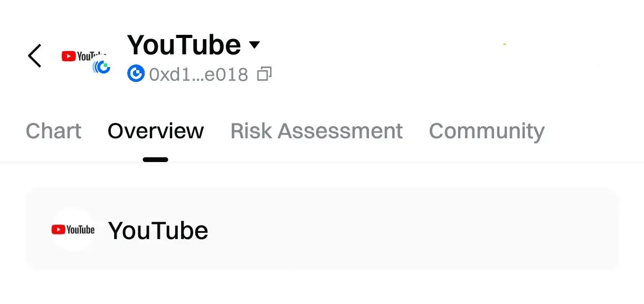Click the circular YouTube logo in card

tap(73, 230)
